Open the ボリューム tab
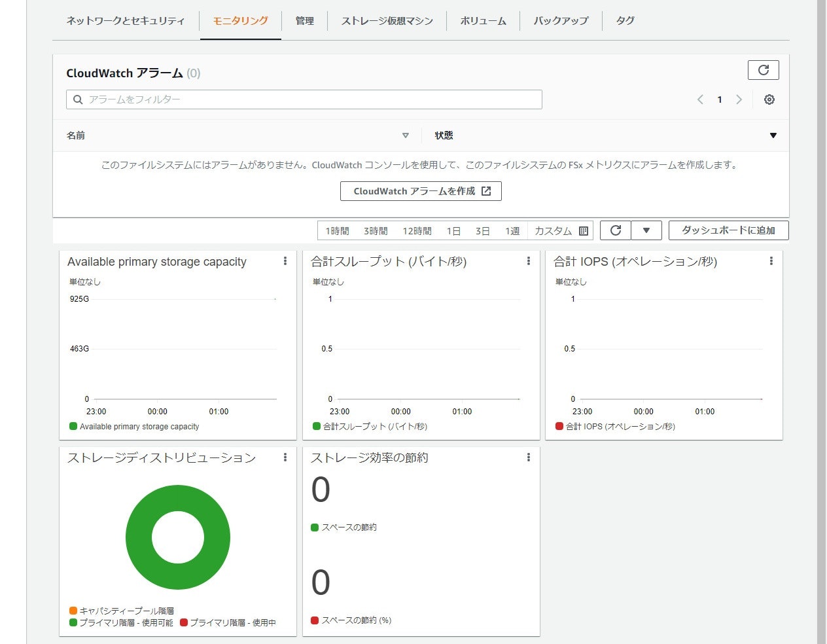 point(484,21)
